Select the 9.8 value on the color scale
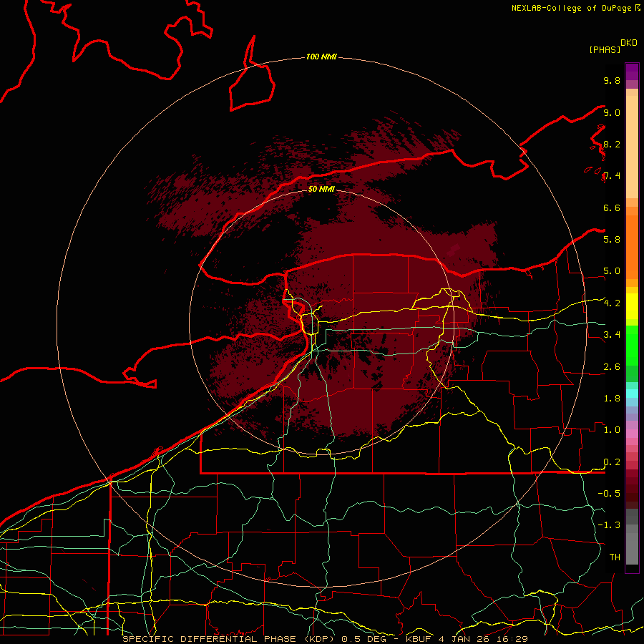Screen dimensions: 644x644 612,80
